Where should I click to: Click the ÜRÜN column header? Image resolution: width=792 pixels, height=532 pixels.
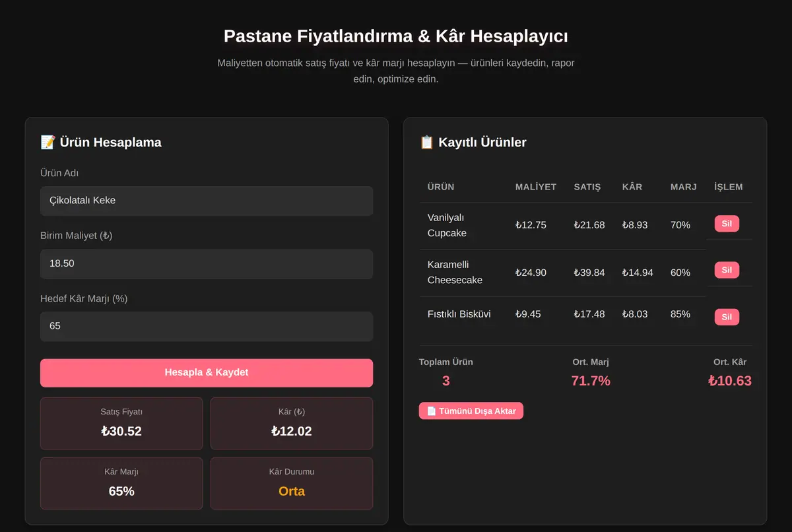(441, 187)
